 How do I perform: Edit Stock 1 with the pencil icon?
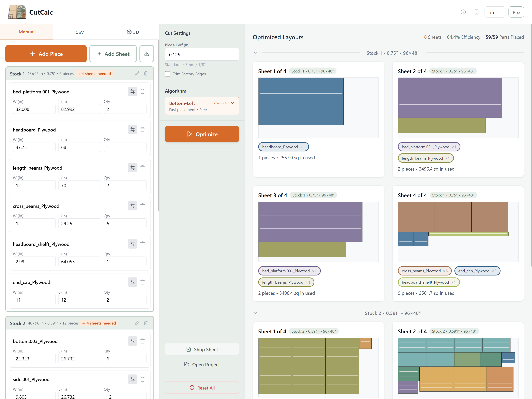point(137,73)
